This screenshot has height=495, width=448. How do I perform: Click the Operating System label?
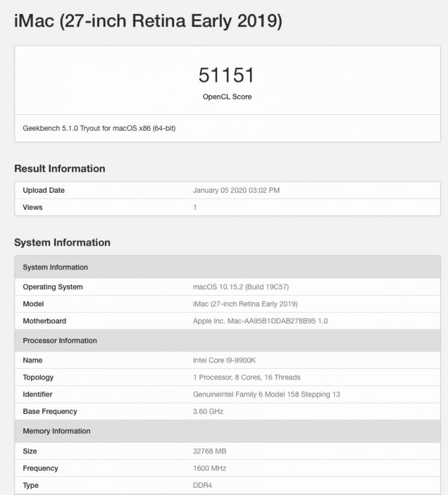(53, 287)
